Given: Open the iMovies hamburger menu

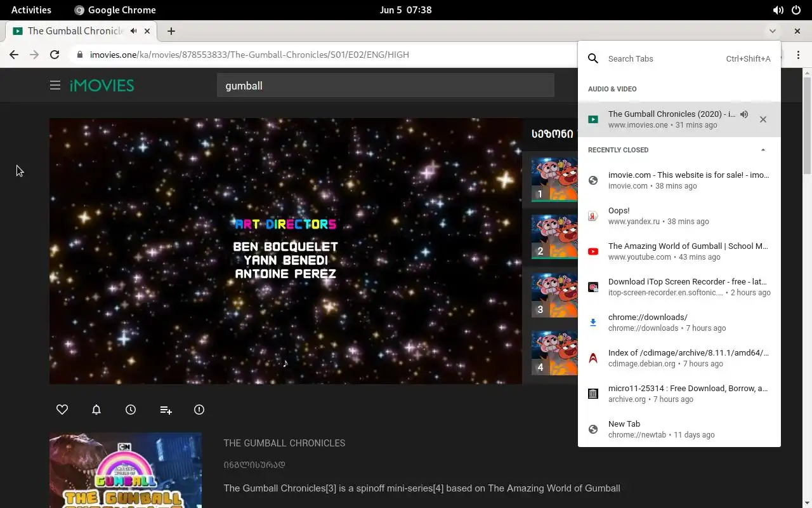Looking at the screenshot, I should tap(55, 85).
